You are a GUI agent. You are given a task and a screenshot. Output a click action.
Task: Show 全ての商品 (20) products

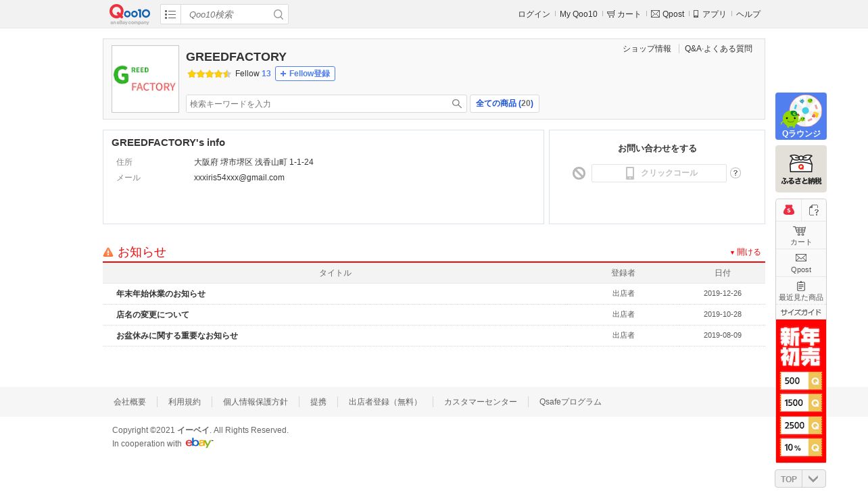[x=504, y=104]
